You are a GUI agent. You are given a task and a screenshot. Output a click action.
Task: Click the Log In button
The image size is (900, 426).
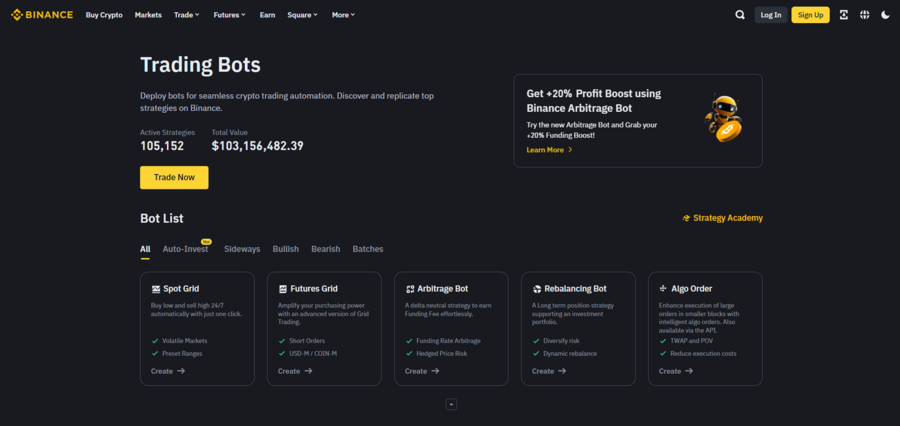point(771,15)
